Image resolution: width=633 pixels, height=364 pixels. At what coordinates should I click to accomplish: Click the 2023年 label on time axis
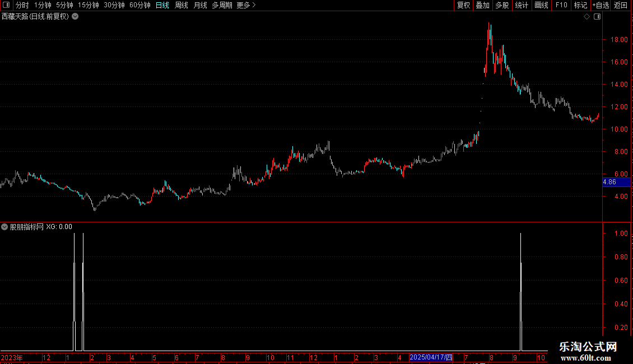click(x=12, y=357)
